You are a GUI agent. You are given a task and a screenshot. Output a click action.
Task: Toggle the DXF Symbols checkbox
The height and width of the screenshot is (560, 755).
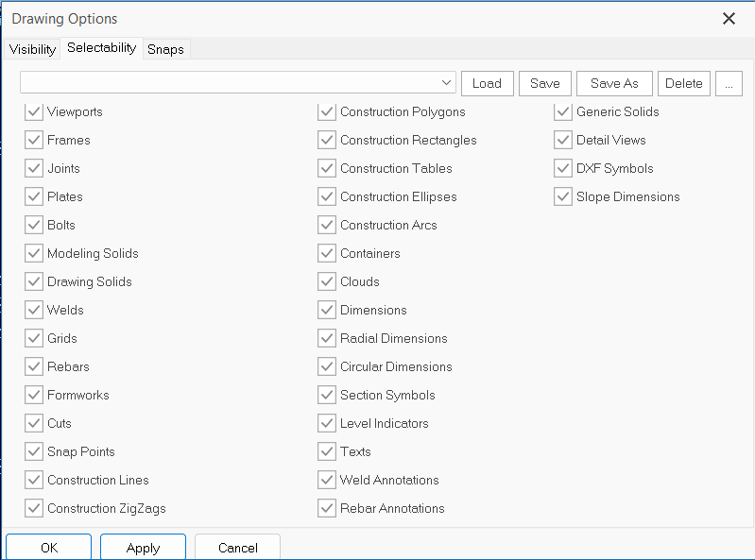563,169
